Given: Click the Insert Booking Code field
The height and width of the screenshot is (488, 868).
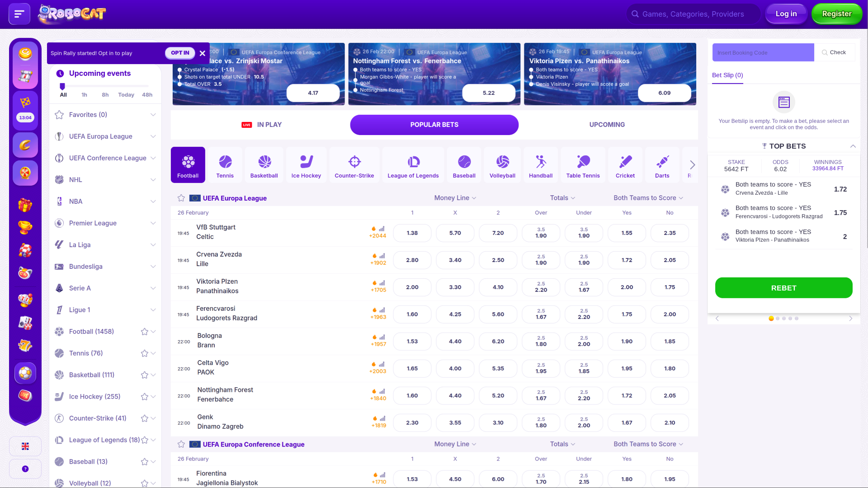Looking at the screenshot, I should 763,52.
